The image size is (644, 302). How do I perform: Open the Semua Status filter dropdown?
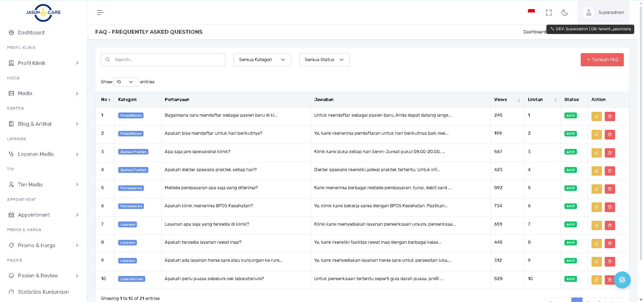pos(324,60)
